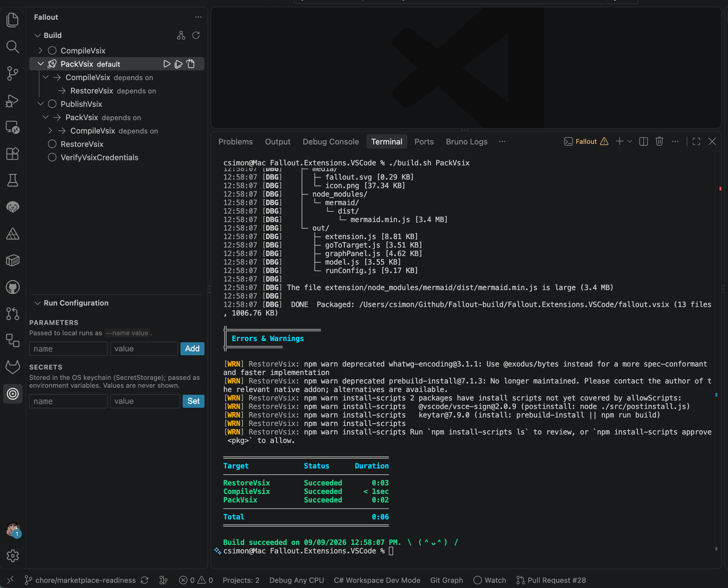The image size is (728, 588).
Task: Collapse the PackVsix default node
Action: tap(40, 64)
